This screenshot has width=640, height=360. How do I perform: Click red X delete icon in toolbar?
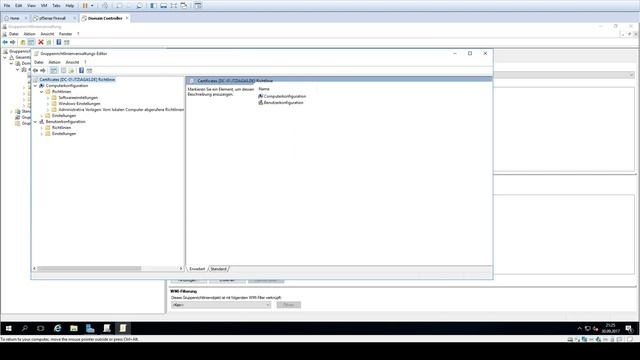point(41,42)
